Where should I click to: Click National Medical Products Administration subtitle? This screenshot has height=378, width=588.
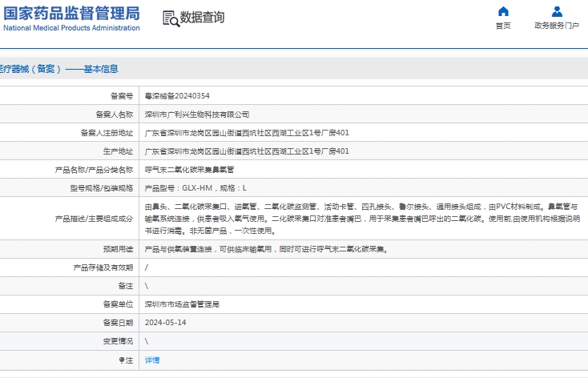tap(71, 28)
